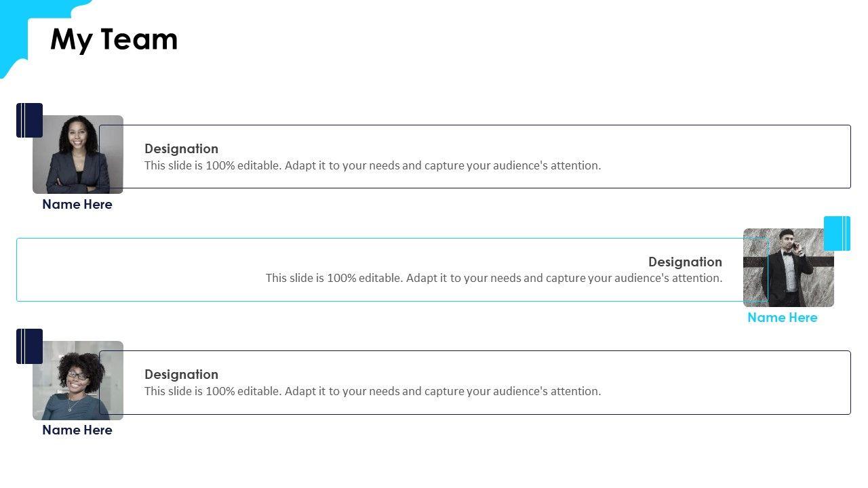Click the cyan striped square beside the man's photo
The width and height of the screenshot is (868, 488).
[x=837, y=233]
